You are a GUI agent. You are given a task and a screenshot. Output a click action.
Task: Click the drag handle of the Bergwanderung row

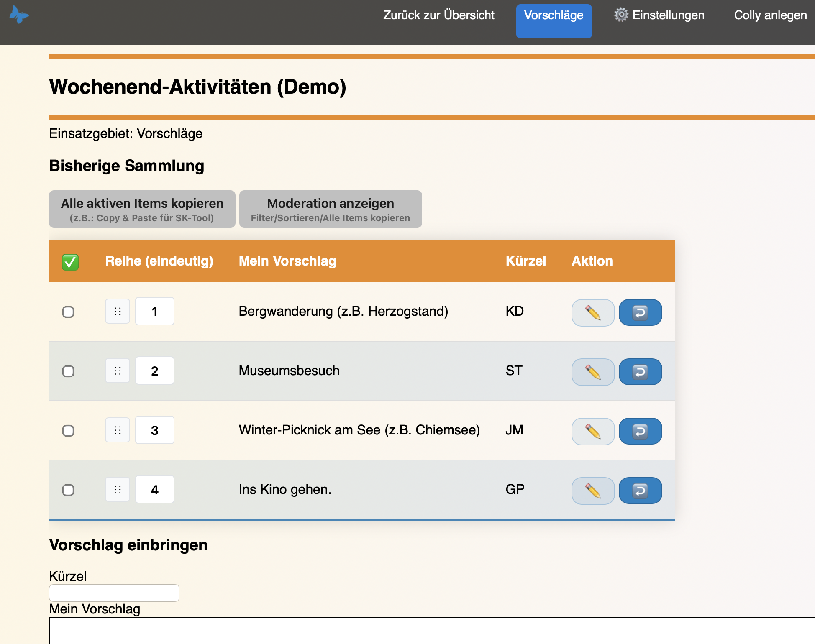[118, 312]
